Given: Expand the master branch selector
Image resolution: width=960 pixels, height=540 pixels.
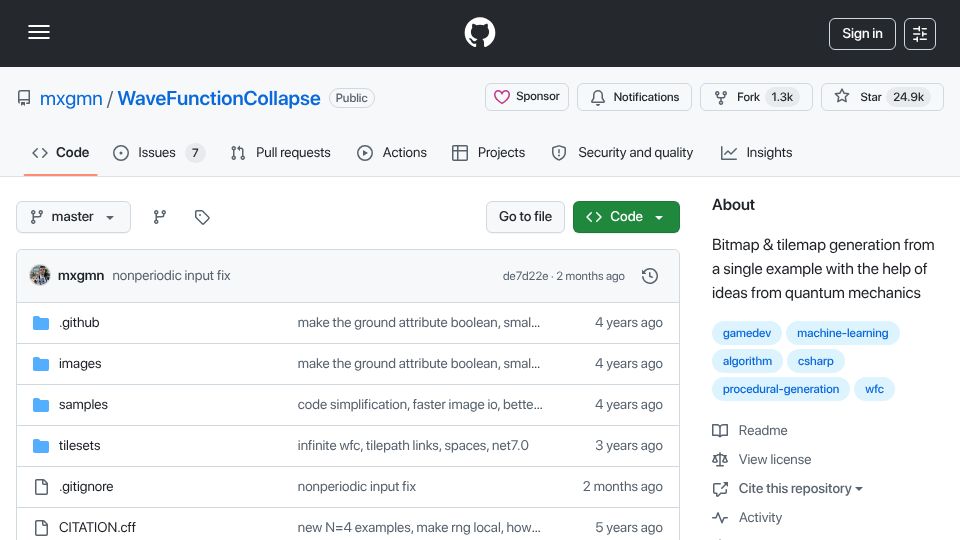Looking at the screenshot, I should [x=73, y=217].
